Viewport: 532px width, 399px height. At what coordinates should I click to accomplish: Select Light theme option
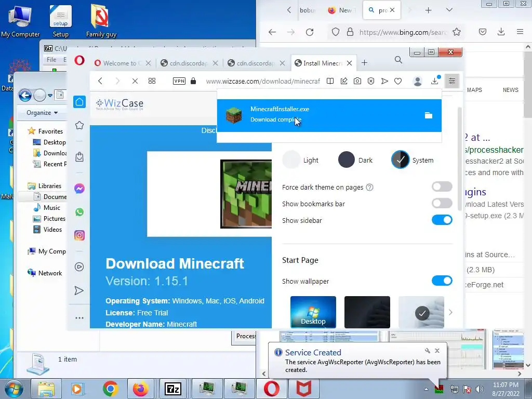pyautogui.click(x=301, y=160)
